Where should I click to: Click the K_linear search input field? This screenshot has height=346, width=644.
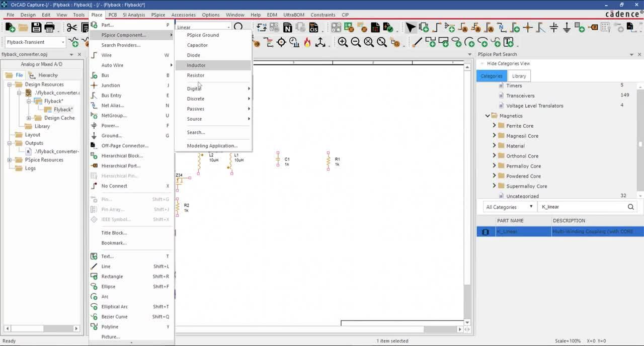[x=582, y=207]
